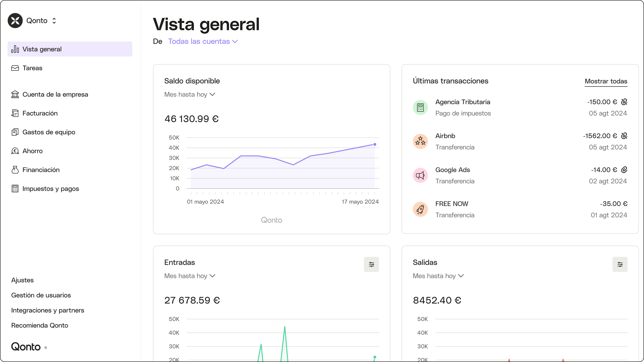This screenshot has width=644, height=362.
Task: Click missing attachment icon on Agencia Tributaria row
Action: tap(624, 102)
